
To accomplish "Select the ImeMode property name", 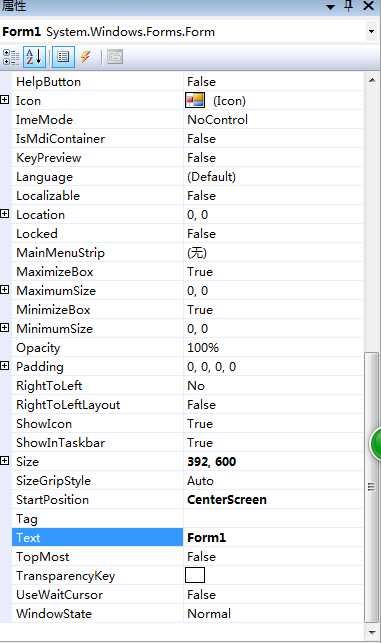I will click(44, 120).
